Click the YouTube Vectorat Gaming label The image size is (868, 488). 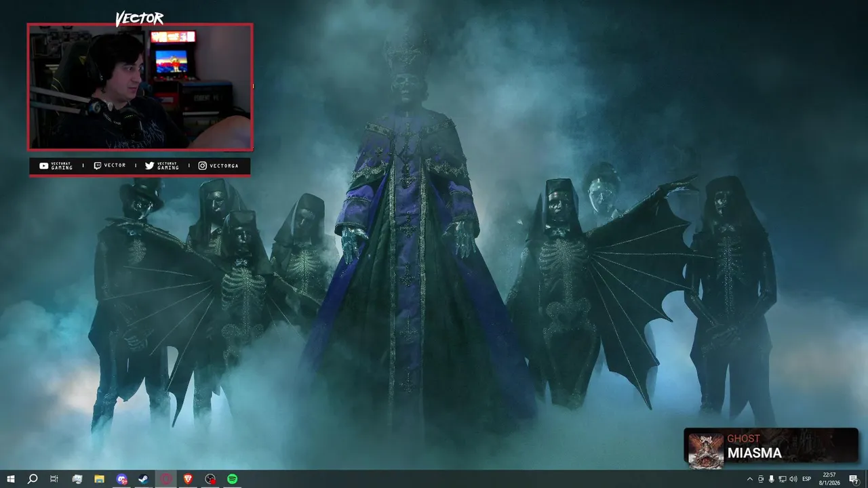[56, 165]
